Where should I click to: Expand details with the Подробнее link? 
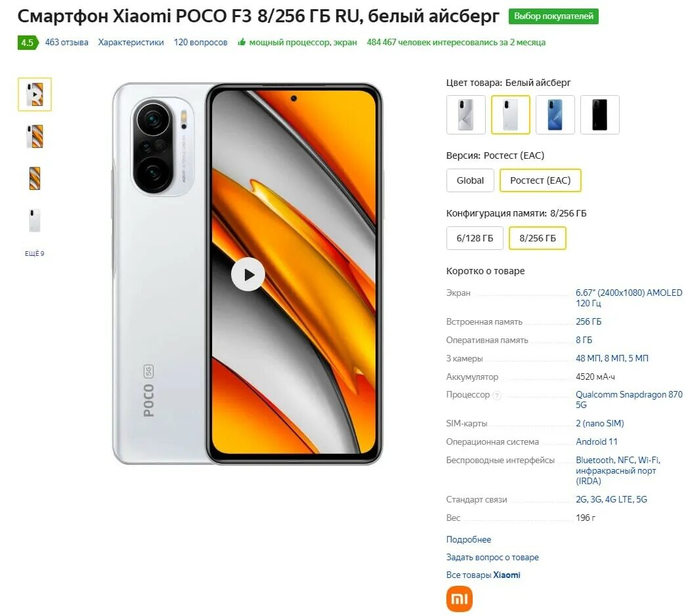(x=469, y=539)
